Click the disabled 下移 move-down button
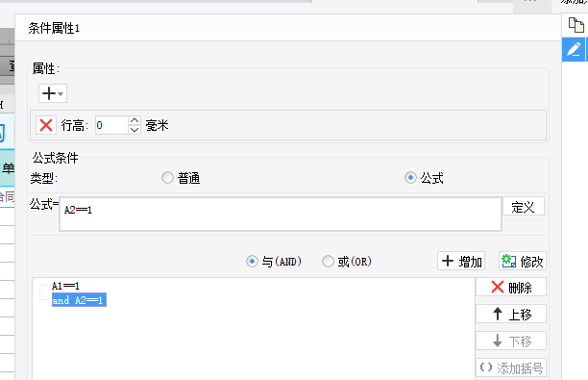Image resolution: width=588 pixels, height=380 pixels. pos(511,341)
